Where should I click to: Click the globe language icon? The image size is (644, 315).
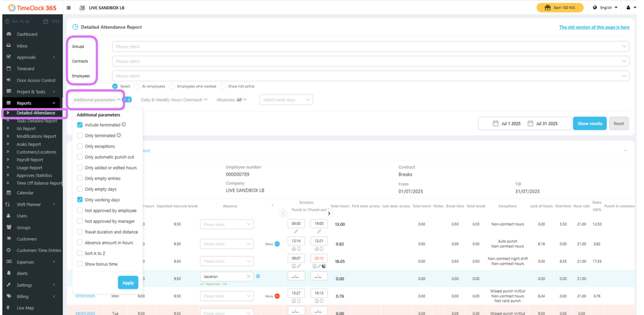595,8
